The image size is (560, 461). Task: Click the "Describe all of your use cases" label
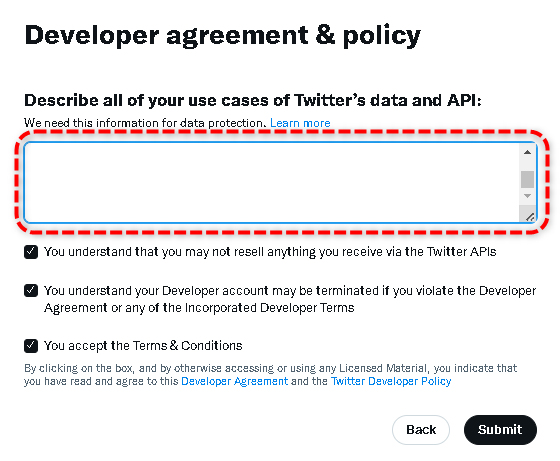(253, 100)
